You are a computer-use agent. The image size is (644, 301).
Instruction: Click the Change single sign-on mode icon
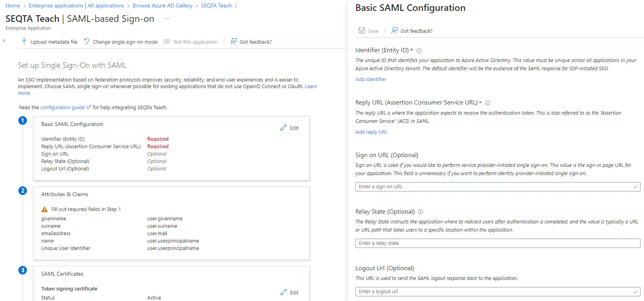[87, 42]
